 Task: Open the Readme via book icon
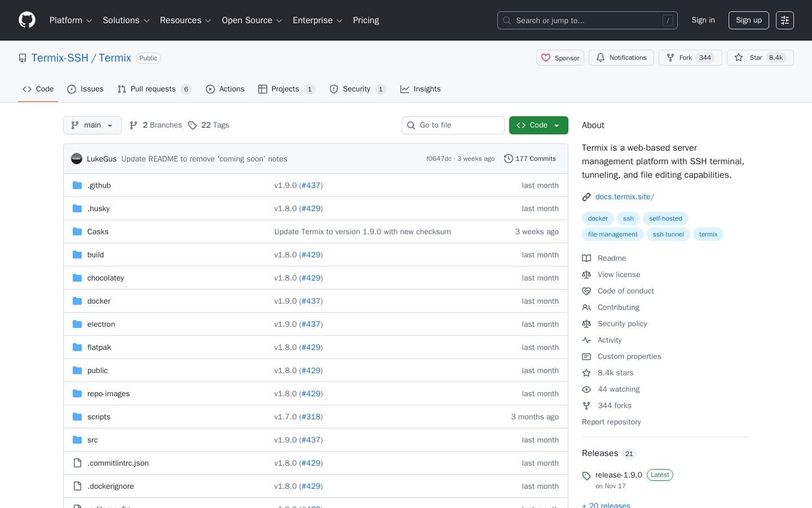pos(586,258)
